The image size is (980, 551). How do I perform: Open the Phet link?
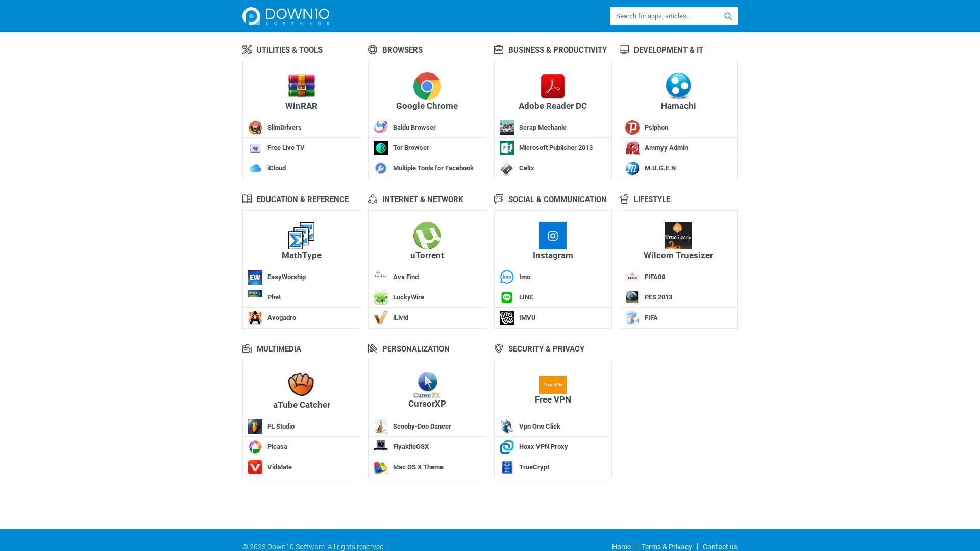coord(274,297)
